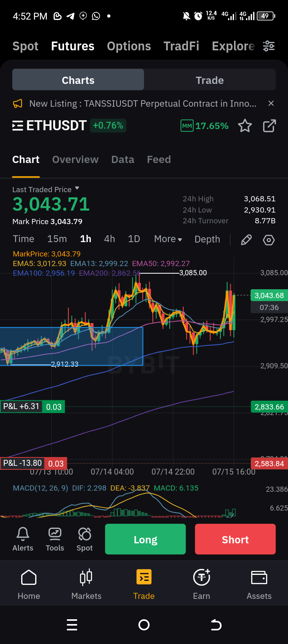Open Markets in bottom navigation
Image resolution: width=288 pixels, height=644 pixels.
click(x=86, y=584)
